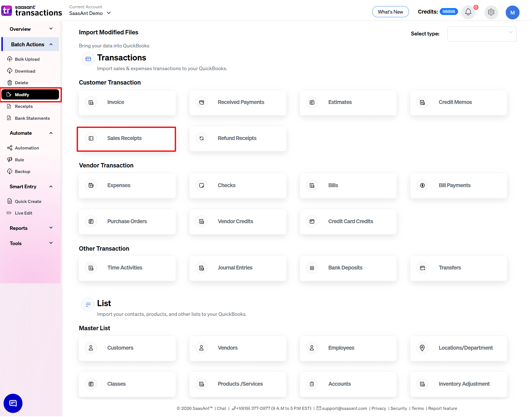Collapse the Batch Actions section

click(51, 44)
